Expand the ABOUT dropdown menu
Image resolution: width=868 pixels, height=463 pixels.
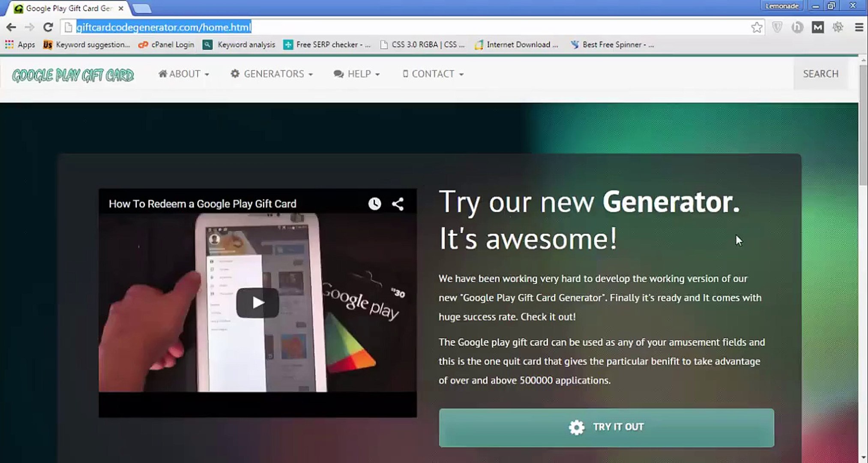click(184, 74)
